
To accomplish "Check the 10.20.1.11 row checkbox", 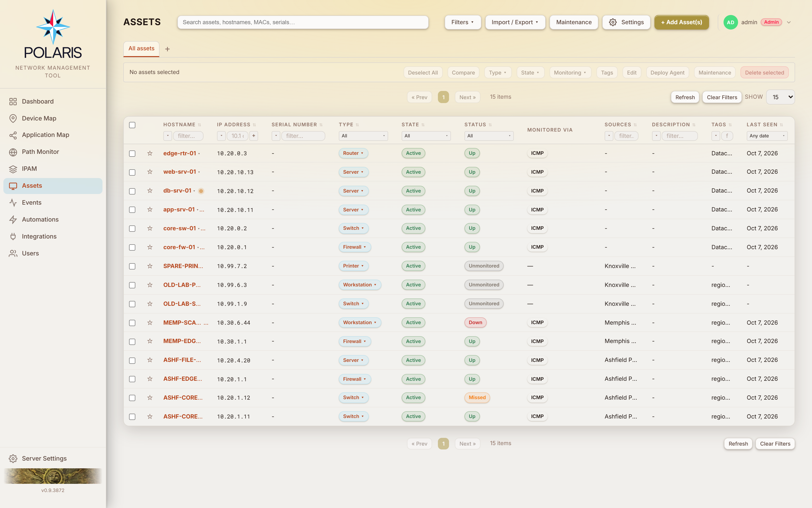I will (132, 417).
